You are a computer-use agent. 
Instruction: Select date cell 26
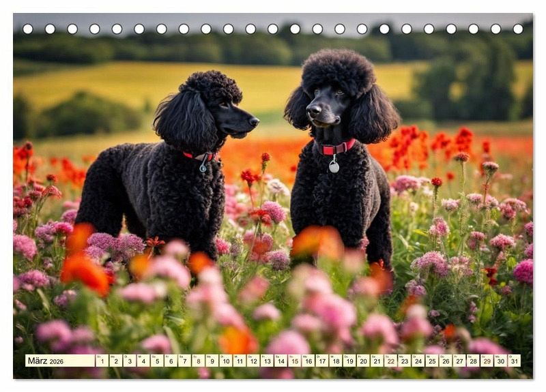coord(446,361)
